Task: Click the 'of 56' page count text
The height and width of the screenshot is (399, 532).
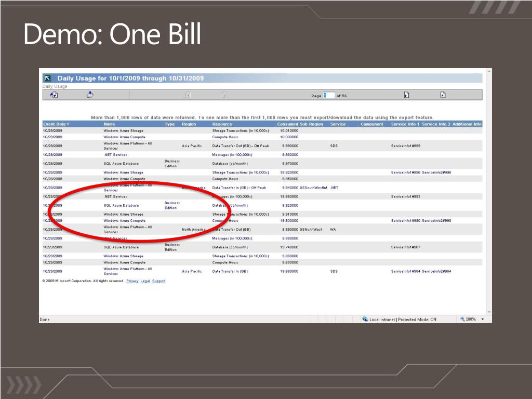Action: tap(342, 96)
